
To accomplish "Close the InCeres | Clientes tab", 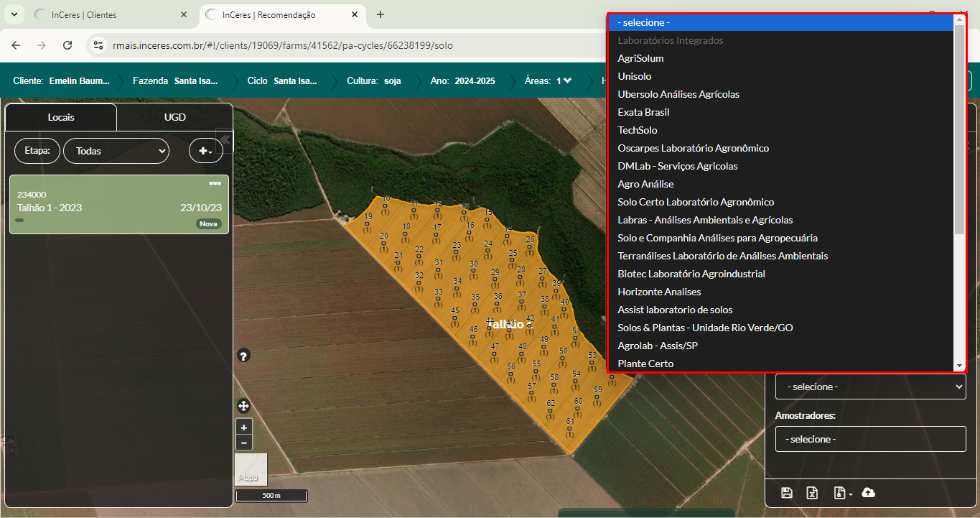I will coord(184,14).
